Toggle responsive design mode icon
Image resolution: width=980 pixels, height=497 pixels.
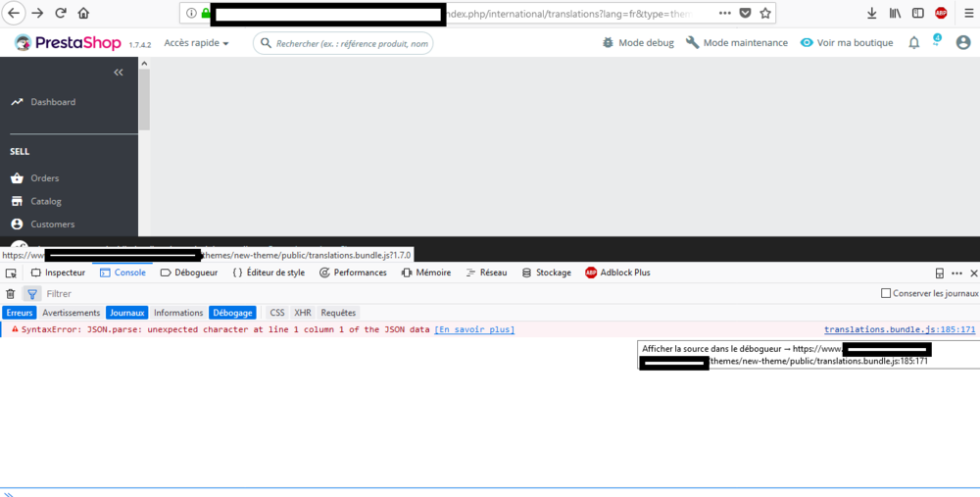click(x=940, y=273)
